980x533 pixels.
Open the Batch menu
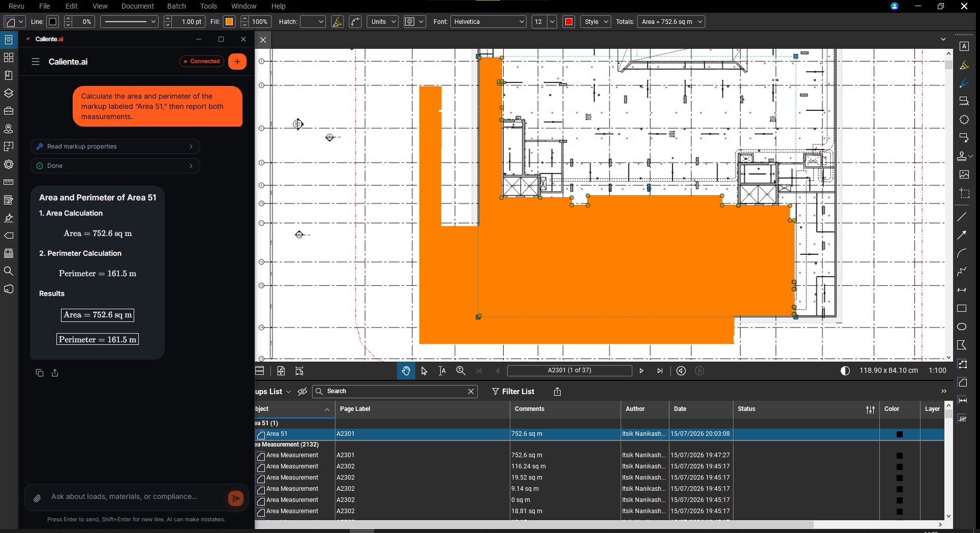[x=176, y=6]
